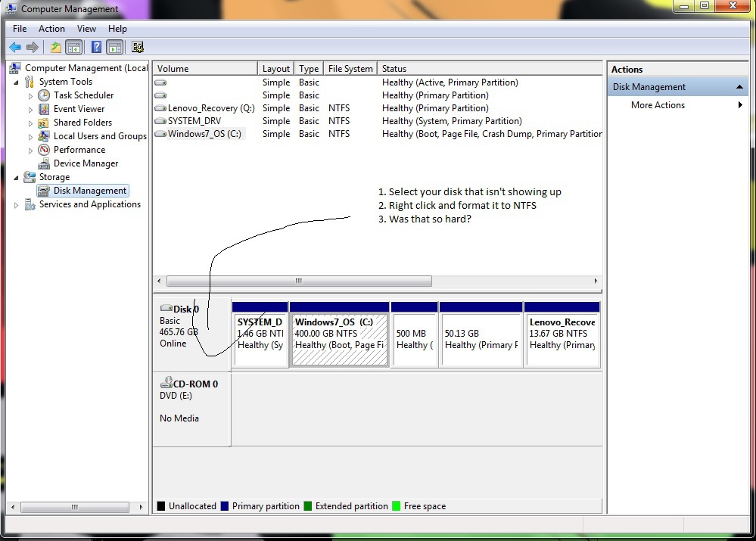Toggle the Show/Hide Console Tree toolbar button
756x541 pixels.
[x=74, y=47]
